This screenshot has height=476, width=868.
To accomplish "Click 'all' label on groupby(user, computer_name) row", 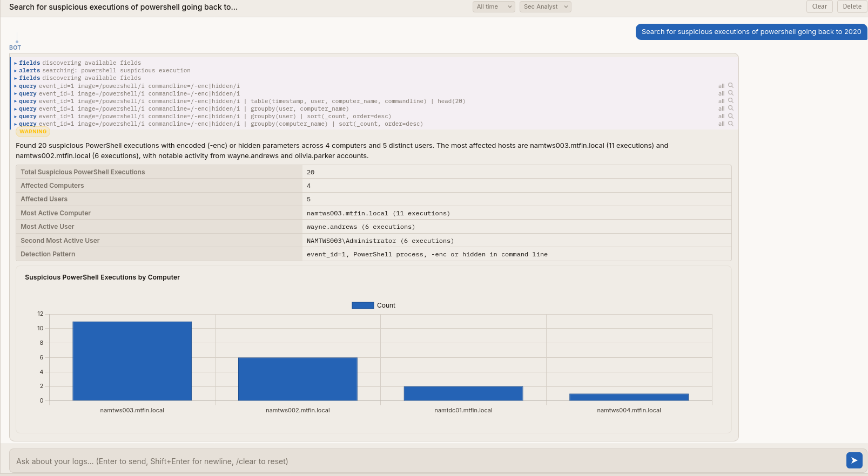I will click(721, 109).
